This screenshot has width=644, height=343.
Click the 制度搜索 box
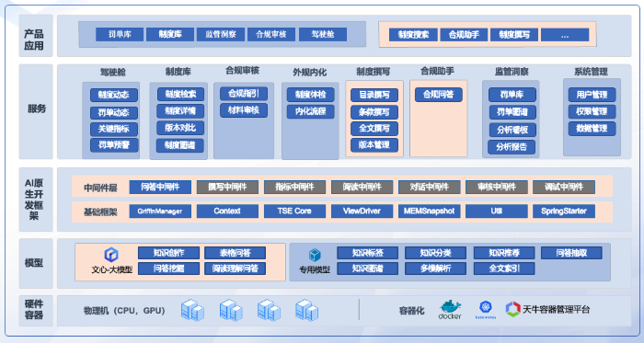pos(413,35)
